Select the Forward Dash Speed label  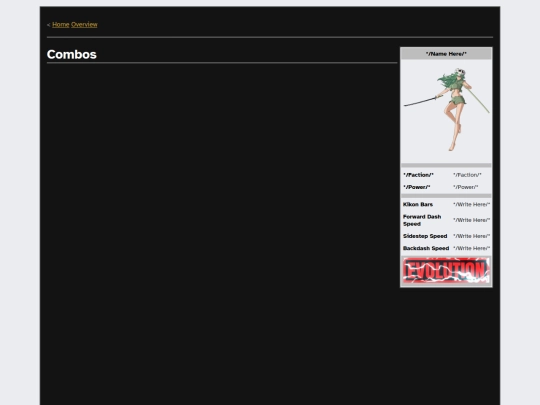422,220
